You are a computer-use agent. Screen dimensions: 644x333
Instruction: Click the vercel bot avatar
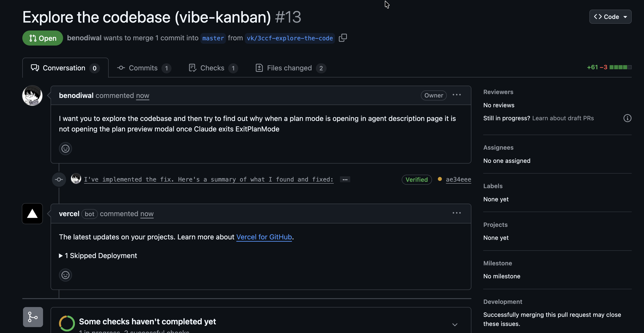[x=32, y=213]
